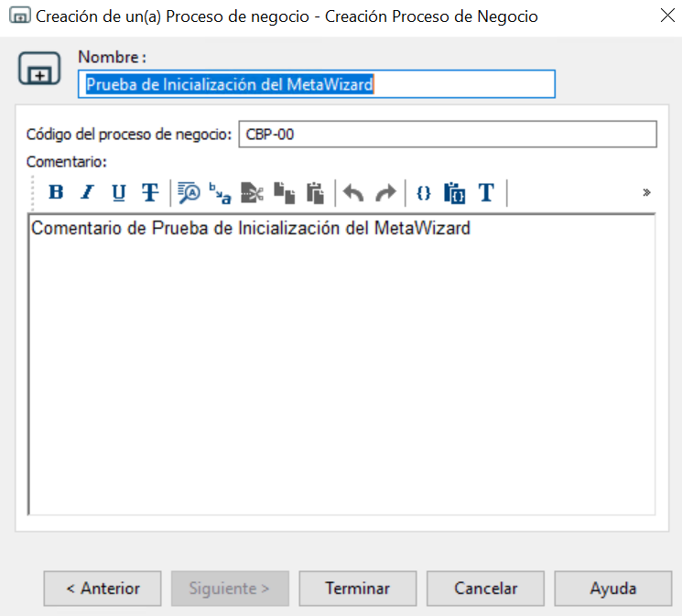Viewport: 682px width, 616px height.
Task: Click the business process icon beside Nombre
Action: [39, 69]
